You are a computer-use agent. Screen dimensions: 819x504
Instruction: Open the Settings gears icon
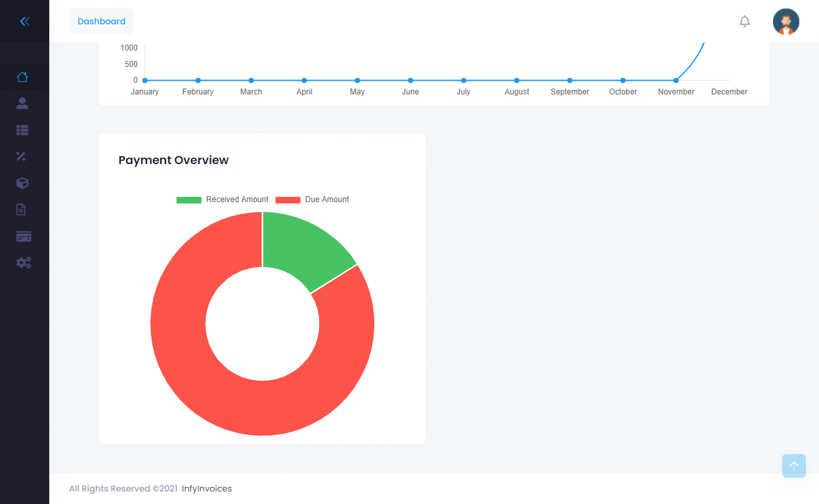[24, 262]
